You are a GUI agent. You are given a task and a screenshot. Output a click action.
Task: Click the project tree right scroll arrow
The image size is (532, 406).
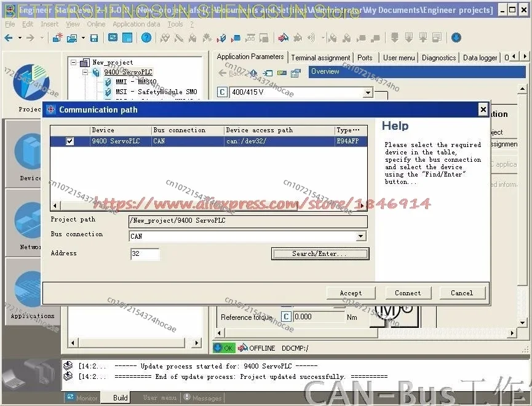(197, 343)
